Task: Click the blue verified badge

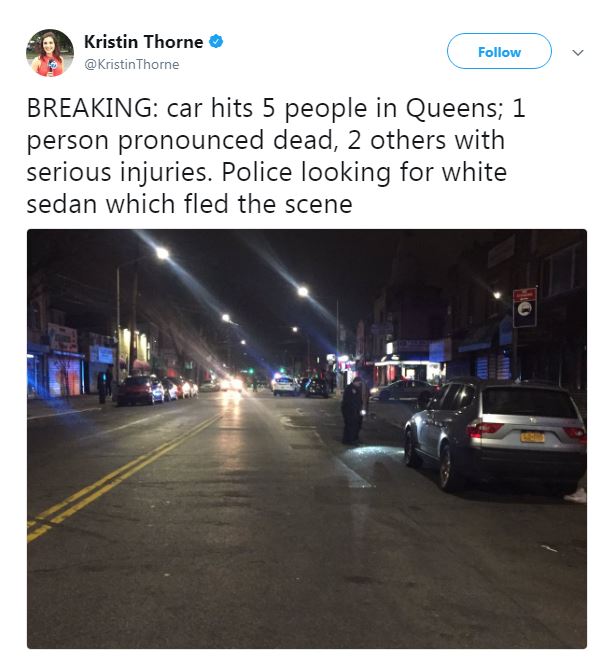Action: pyautogui.click(x=216, y=42)
